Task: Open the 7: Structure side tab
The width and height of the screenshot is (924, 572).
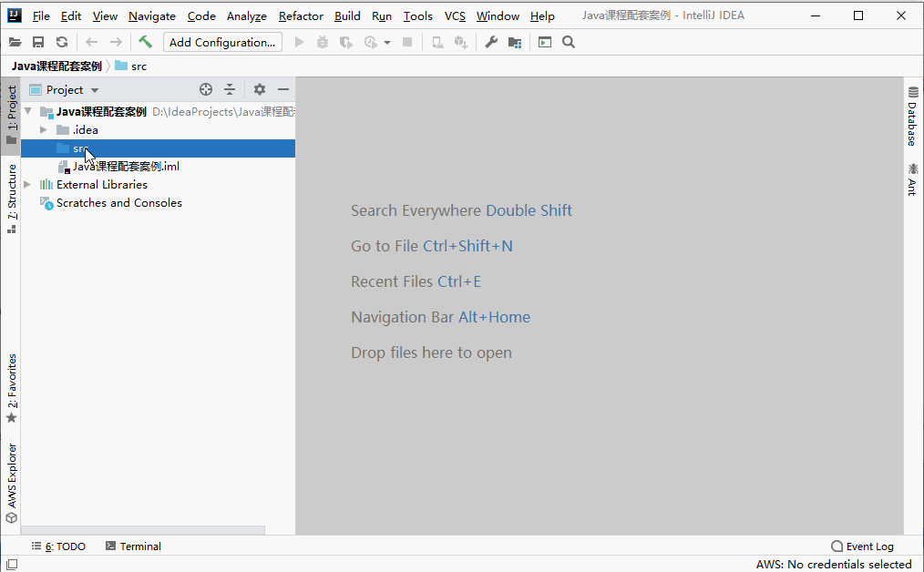Action: tap(11, 199)
